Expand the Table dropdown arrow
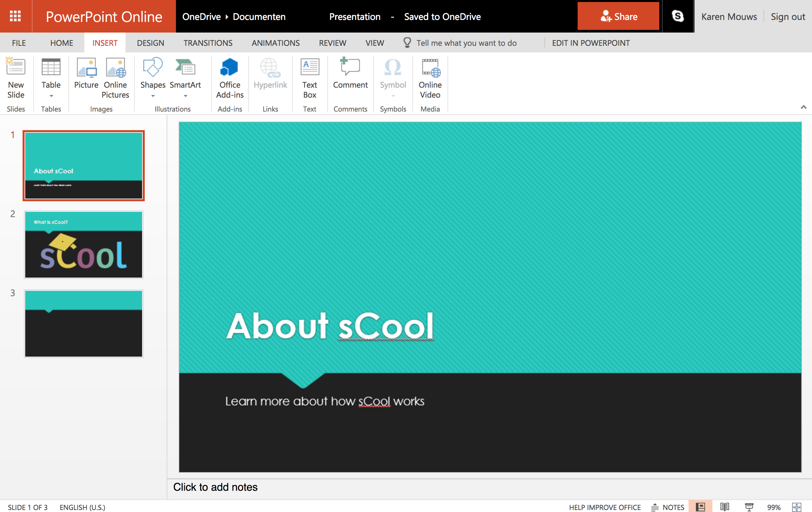The height and width of the screenshot is (512, 812). pos(51,96)
